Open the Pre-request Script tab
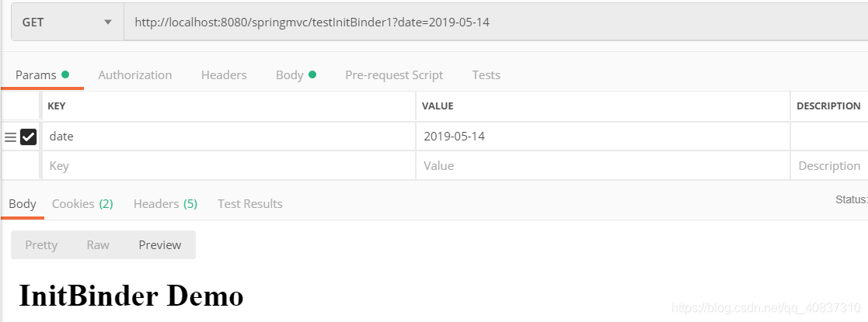 click(394, 75)
